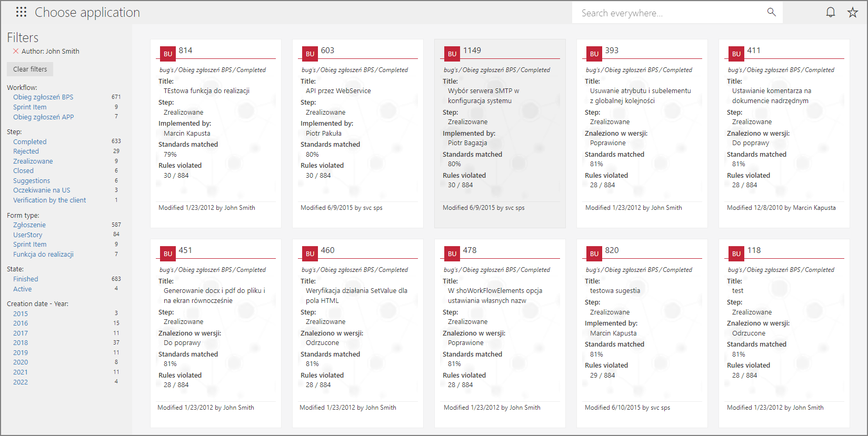Filter form type by Funkcja do realizacji

(43, 254)
